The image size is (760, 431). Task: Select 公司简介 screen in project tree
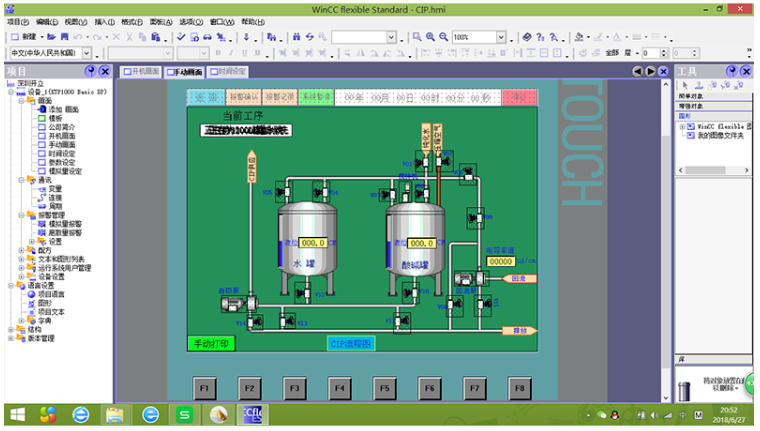pyautogui.click(x=62, y=127)
